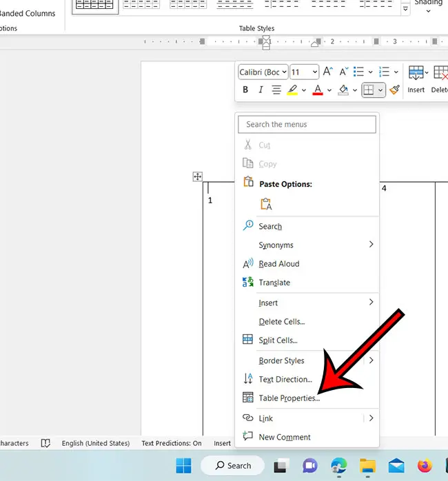Open the Windows Start menu
The image size is (448, 481).
[x=184, y=465]
